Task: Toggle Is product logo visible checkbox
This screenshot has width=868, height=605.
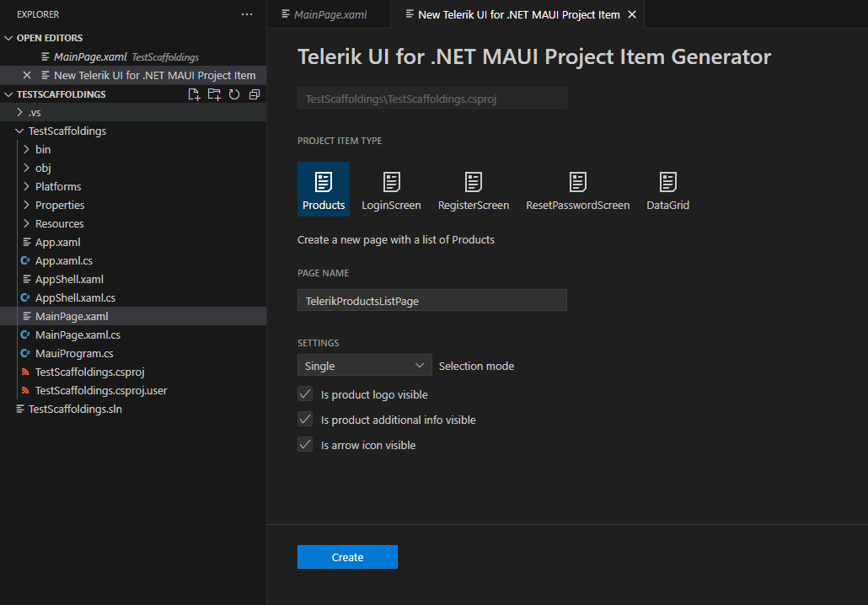Action: click(305, 394)
